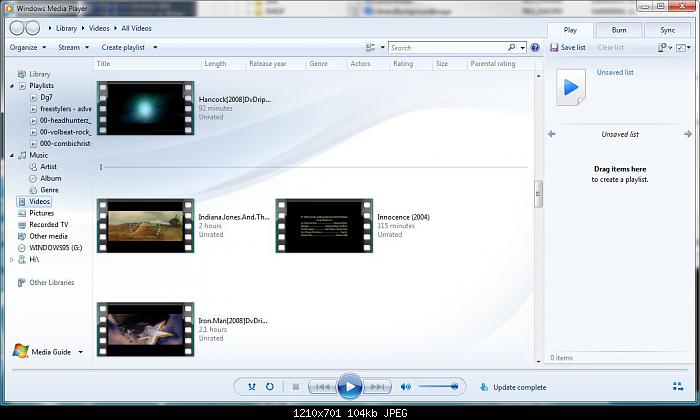This screenshot has width=700, height=420.
Task: Select Pictures in the navigation tree
Action: tap(41, 213)
